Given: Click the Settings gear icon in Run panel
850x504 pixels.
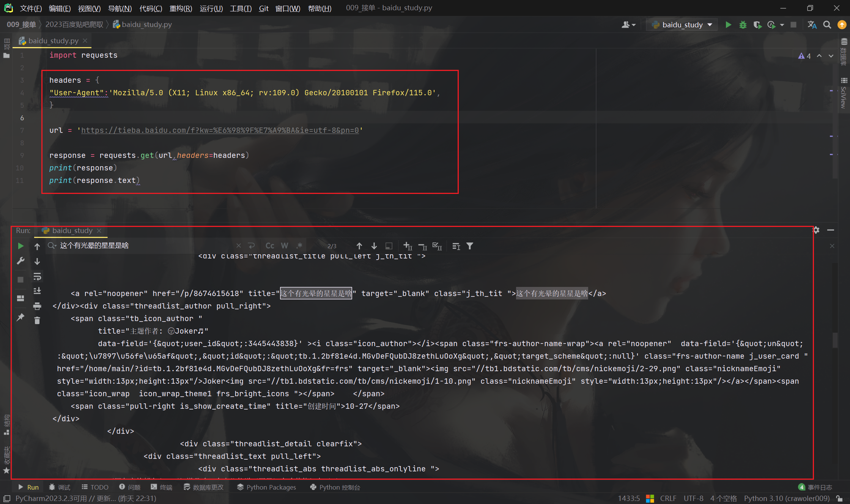Looking at the screenshot, I should tap(816, 230).
